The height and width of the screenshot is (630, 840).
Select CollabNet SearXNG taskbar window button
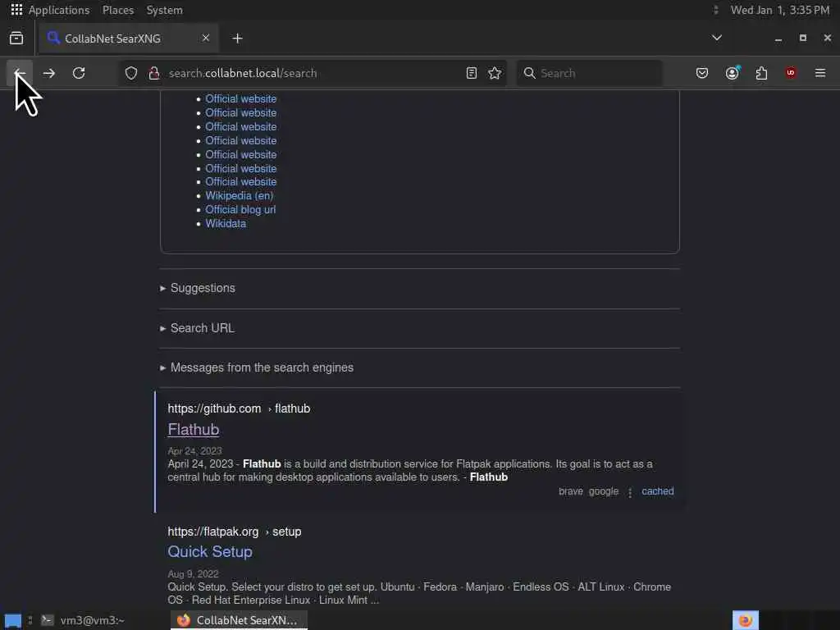239,620
